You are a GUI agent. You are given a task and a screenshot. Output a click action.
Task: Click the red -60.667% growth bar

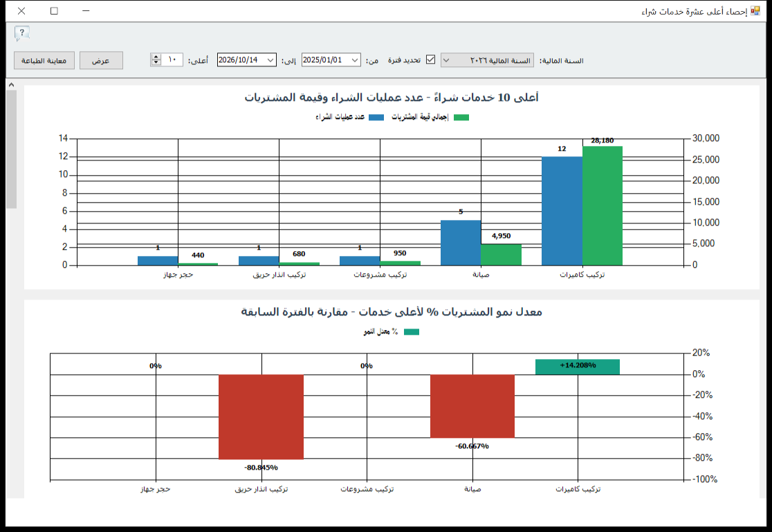coord(472,406)
